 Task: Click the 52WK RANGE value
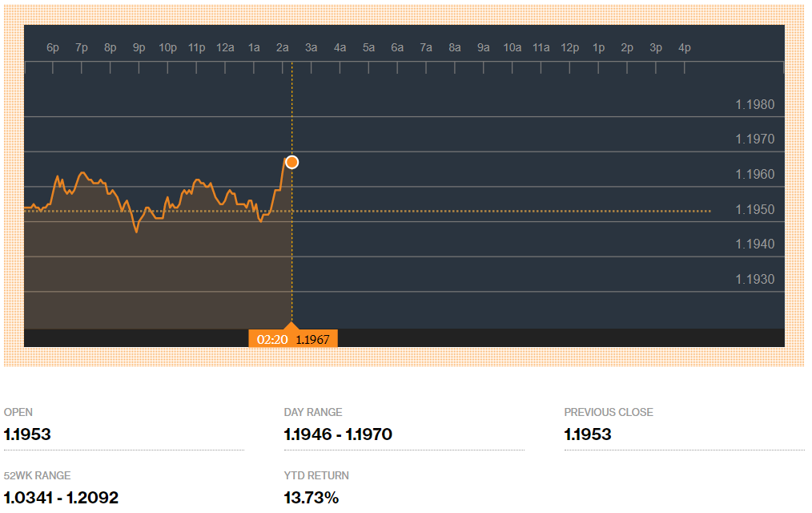61,498
